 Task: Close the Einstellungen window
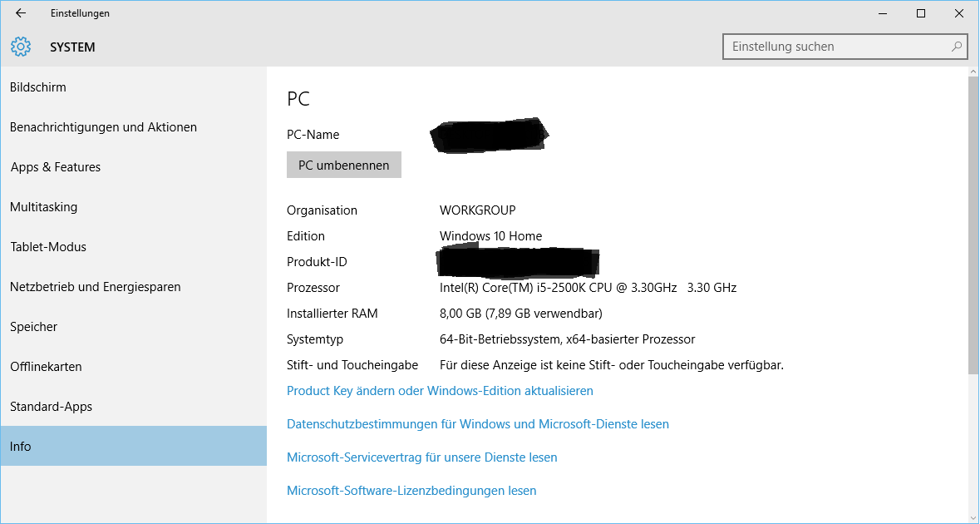click(x=959, y=13)
